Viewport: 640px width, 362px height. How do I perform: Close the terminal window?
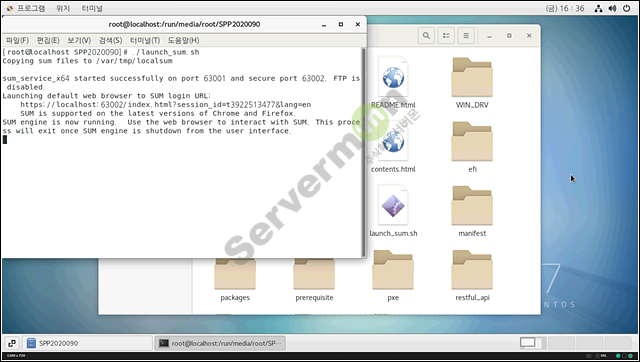(358, 24)
